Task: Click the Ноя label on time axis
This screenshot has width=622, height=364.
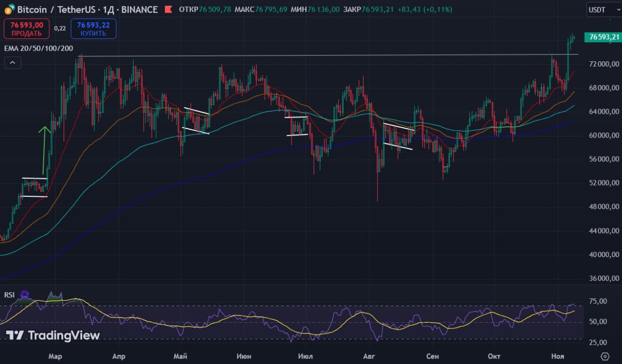Action: (x=558, y=357)
